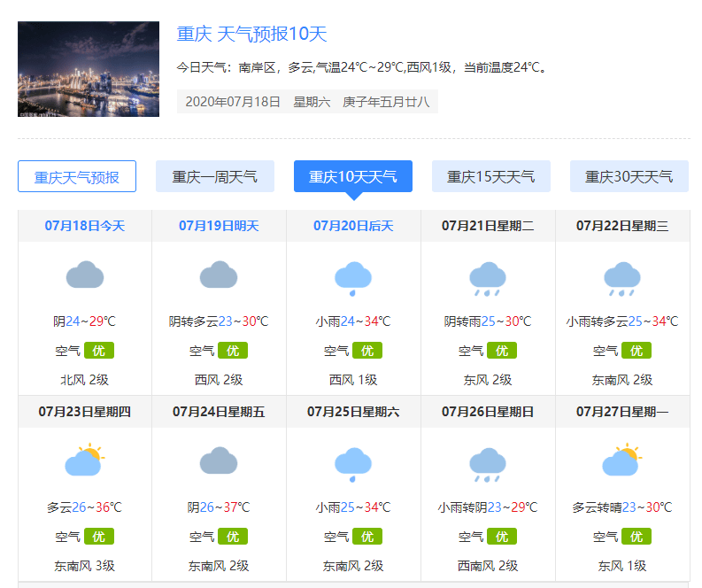
Task: Click the overcast cloud icon for 07月19日
Action: coord(219,276)
